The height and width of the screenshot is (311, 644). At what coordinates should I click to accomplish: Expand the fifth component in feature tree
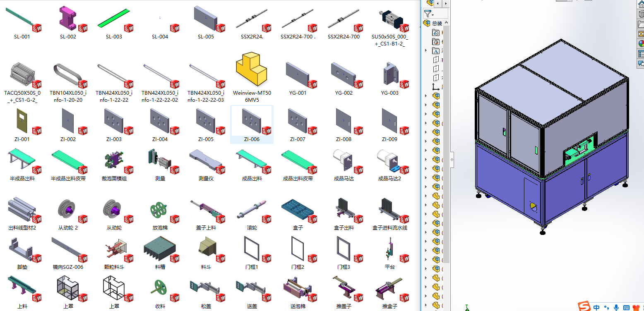click(x=426, y=132)
